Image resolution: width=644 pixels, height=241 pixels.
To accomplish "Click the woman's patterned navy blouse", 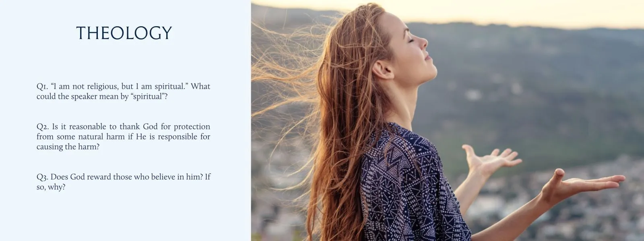I will point(411,185).
